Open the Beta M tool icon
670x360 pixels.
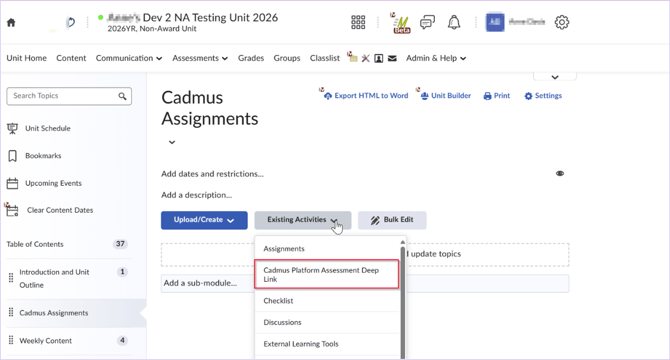[401, 23]
